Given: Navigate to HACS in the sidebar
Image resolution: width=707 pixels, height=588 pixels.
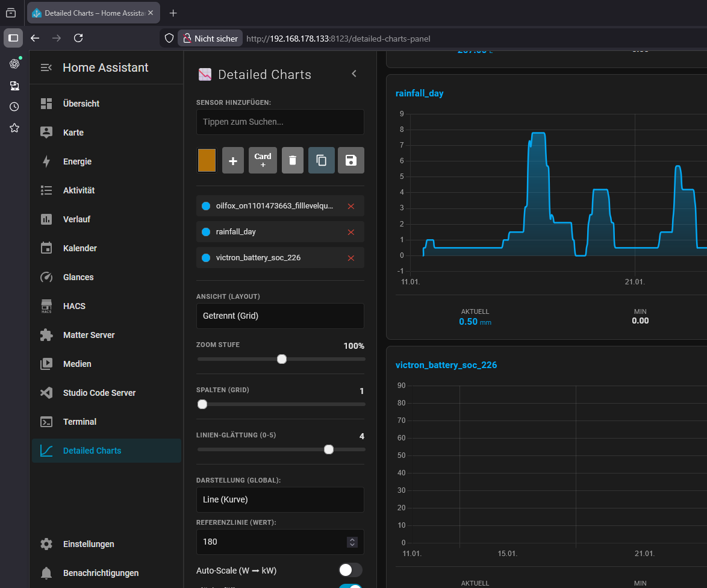Looking at the screenshot, I should click(x=74, y=306).
